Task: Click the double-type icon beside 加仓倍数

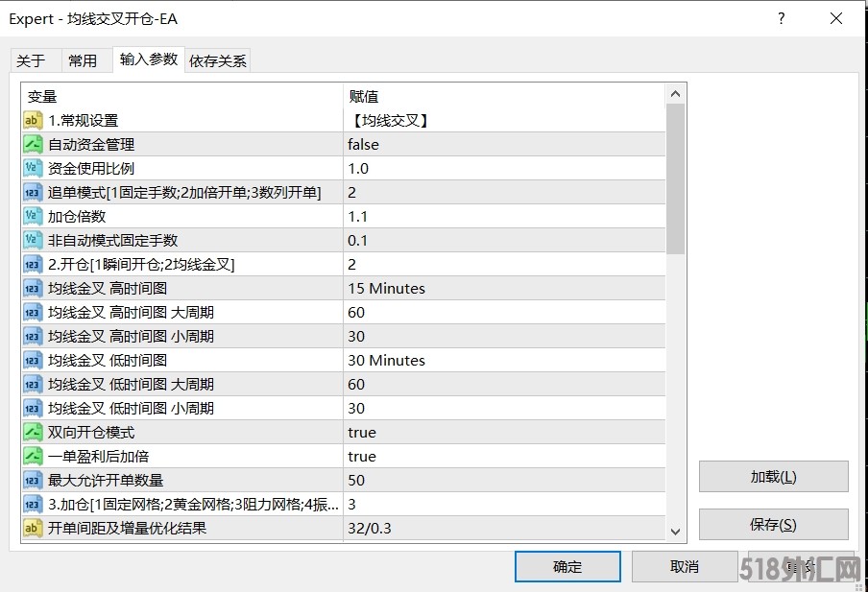Action: tap(33, 216)
